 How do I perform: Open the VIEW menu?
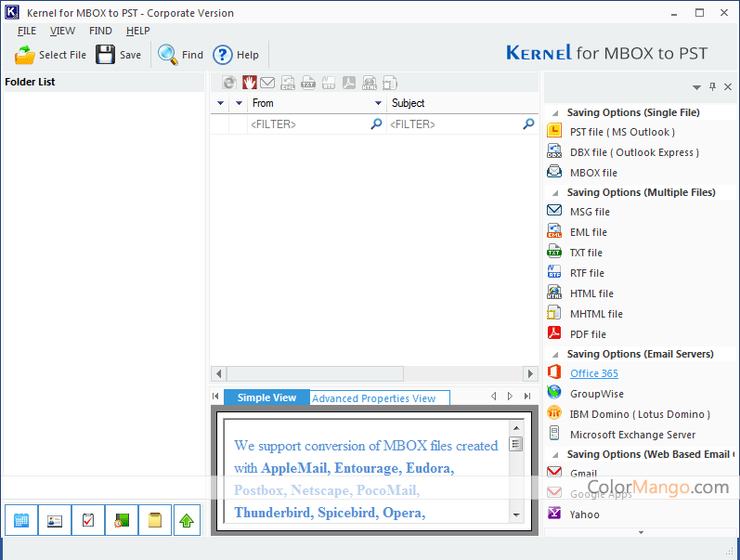[62, 31]
